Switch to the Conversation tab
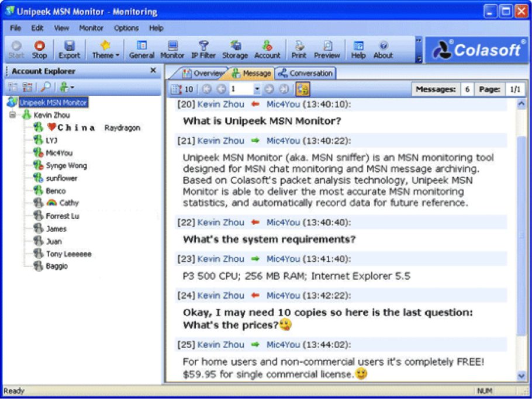The image size is (532, 399). (305, 73)
